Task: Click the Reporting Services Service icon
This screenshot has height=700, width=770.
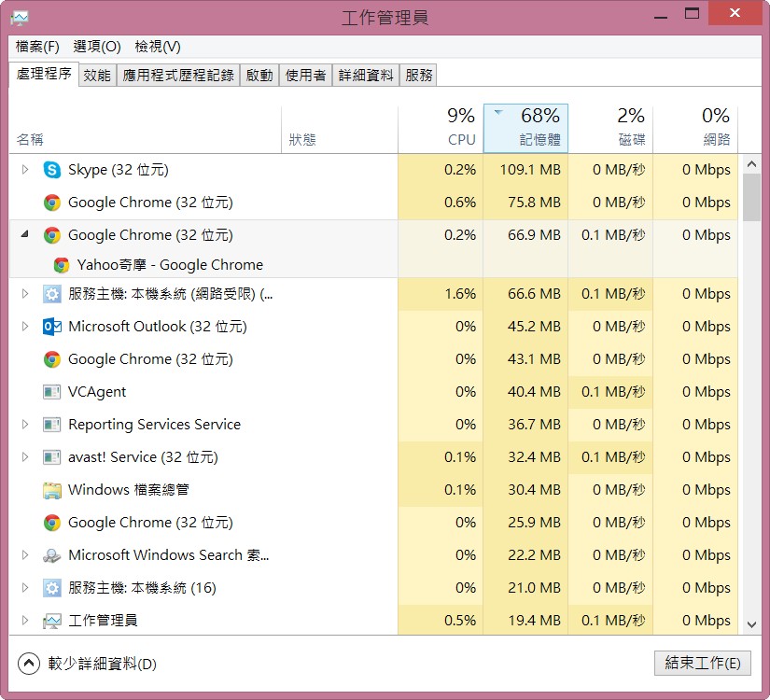Action: 52,425
